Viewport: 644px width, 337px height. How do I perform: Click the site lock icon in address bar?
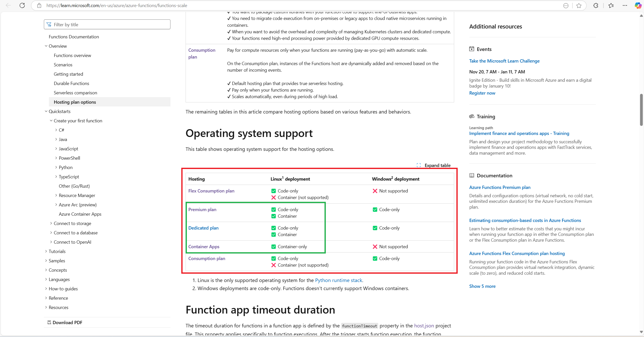[39, 6]
